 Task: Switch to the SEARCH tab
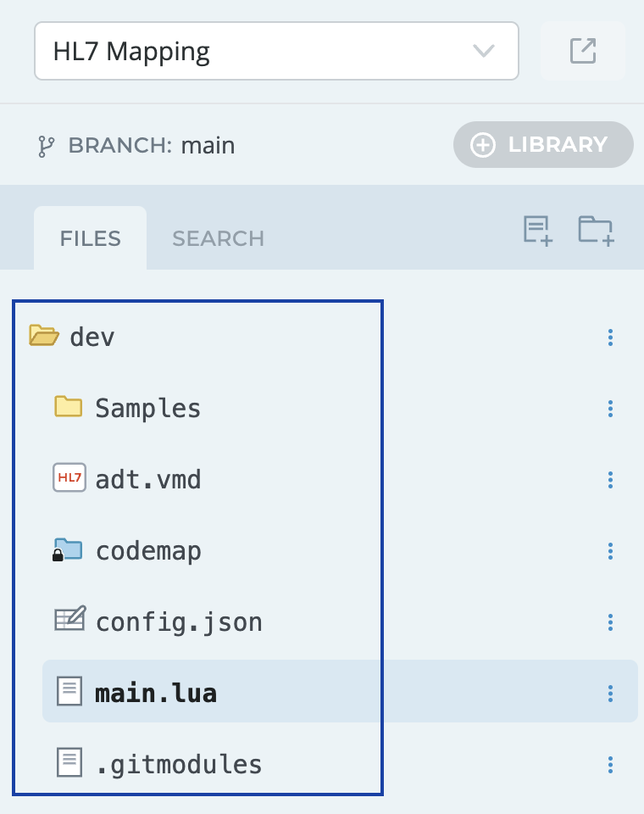pyautogui.click(x=218, y=239)
